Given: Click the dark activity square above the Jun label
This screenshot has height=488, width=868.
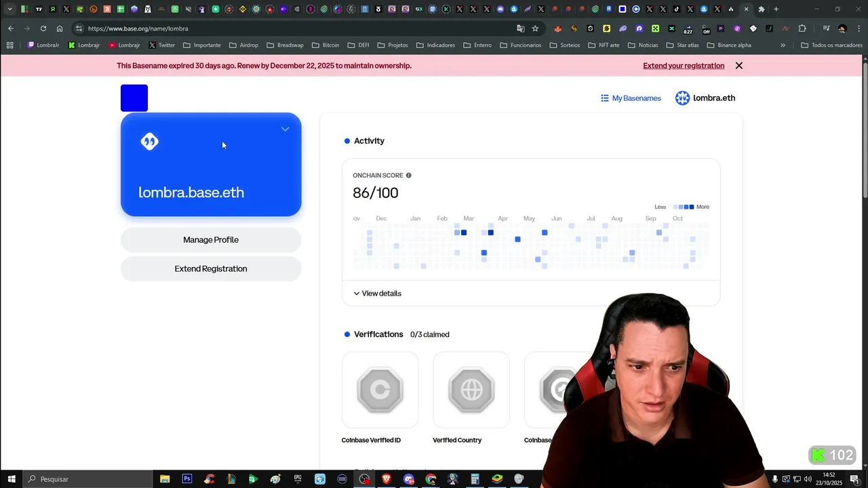Looking at the screenshot, I should (x=545, y=232).
